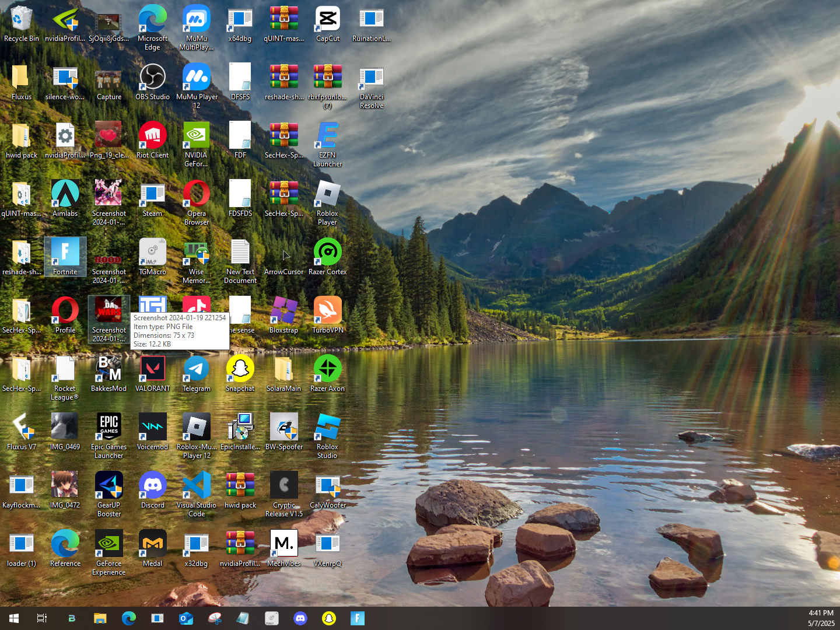Select the Medal desktop icon
Screen dimensions: 840x630
pos(153,548)
